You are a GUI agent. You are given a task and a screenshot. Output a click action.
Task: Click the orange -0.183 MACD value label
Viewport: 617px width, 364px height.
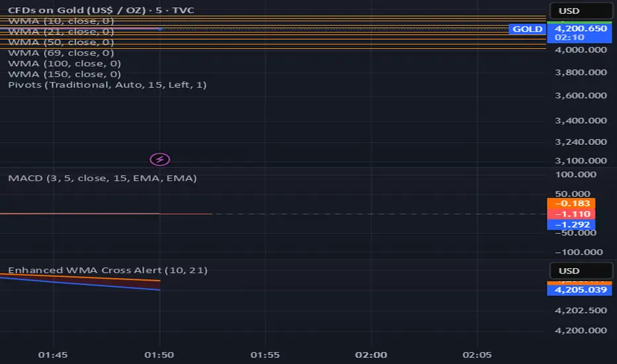(x=571, y=203)
